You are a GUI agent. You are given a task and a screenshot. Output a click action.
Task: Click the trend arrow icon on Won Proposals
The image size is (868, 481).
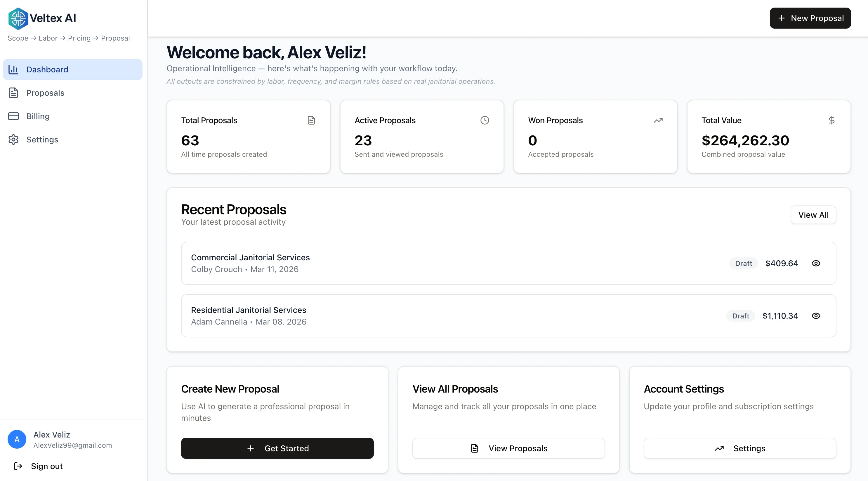[x=658, y=120]
